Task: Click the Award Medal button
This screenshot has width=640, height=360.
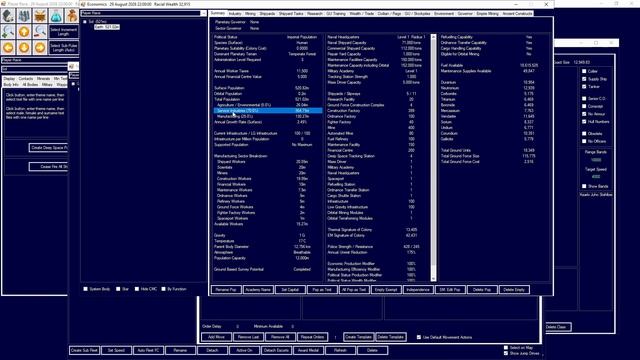Action: (308, 350)
